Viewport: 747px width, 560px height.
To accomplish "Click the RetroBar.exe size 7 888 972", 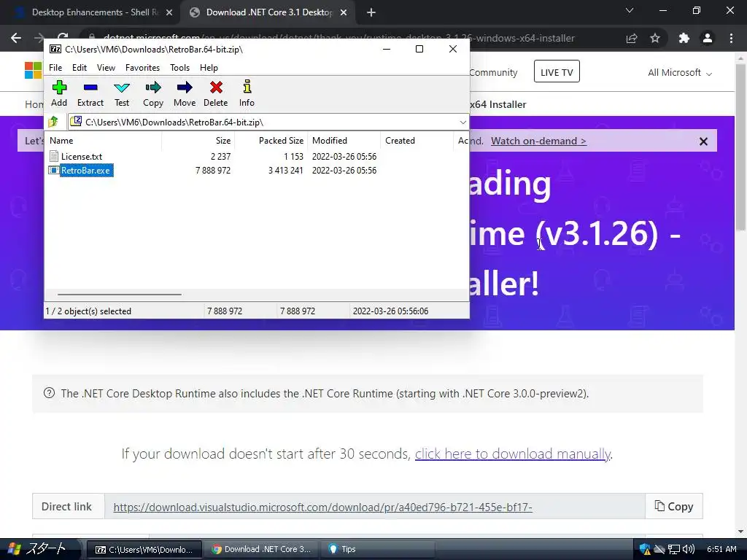I will pyautogui.click(x=213, y=171).
